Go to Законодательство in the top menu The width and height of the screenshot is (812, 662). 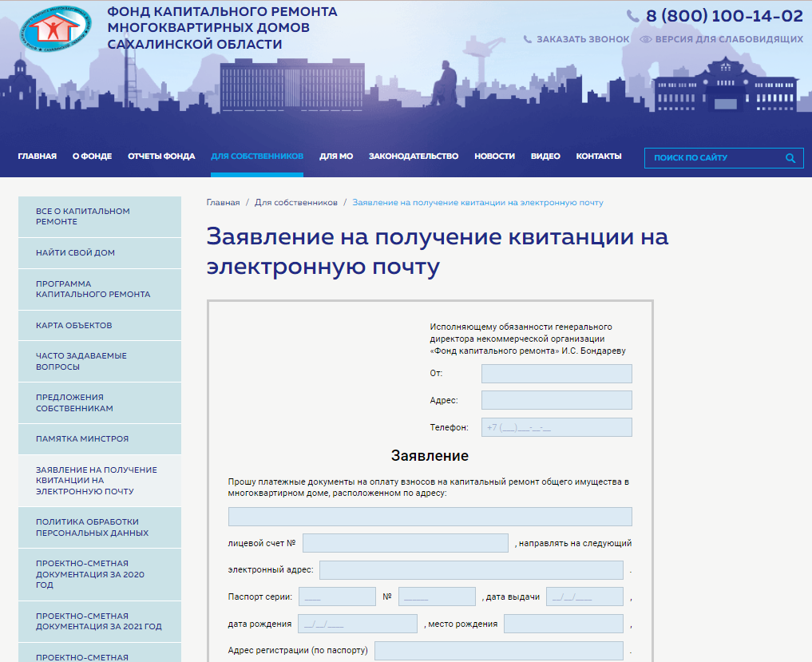click(x=413, y=157)
